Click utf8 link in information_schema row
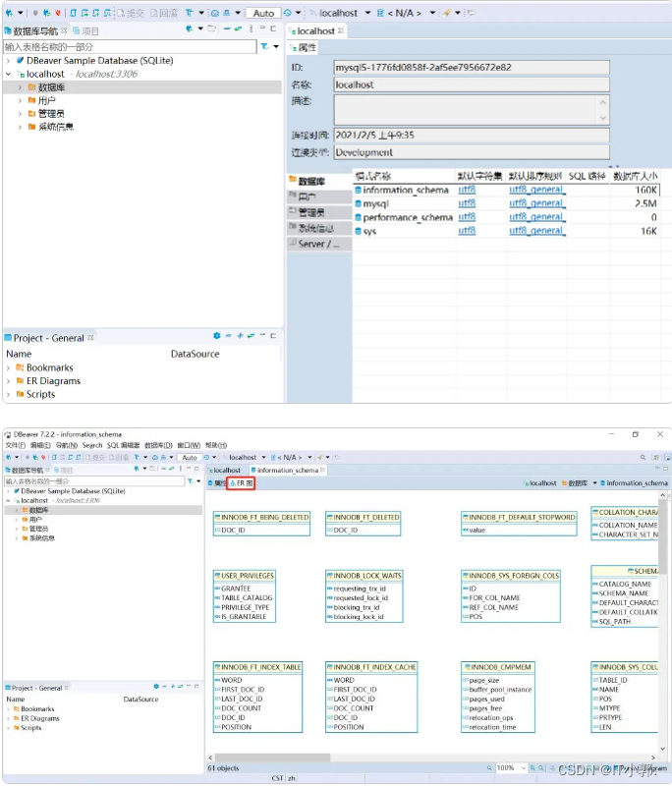This screenshot has height=786, width=672. (467, 190)
